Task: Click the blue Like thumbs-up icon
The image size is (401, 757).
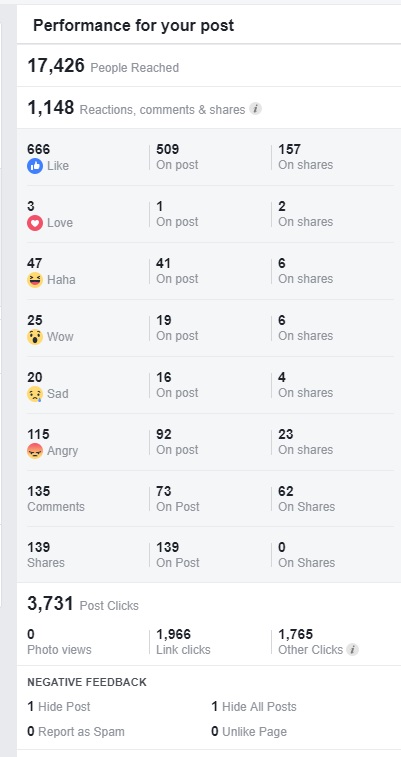Action: (x=35, y=166)
